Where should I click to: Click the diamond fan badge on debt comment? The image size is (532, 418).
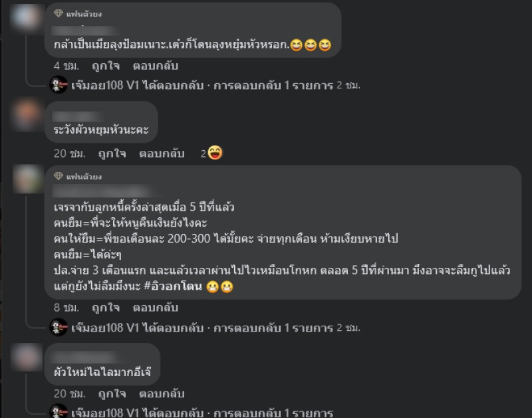coord(59,176)
